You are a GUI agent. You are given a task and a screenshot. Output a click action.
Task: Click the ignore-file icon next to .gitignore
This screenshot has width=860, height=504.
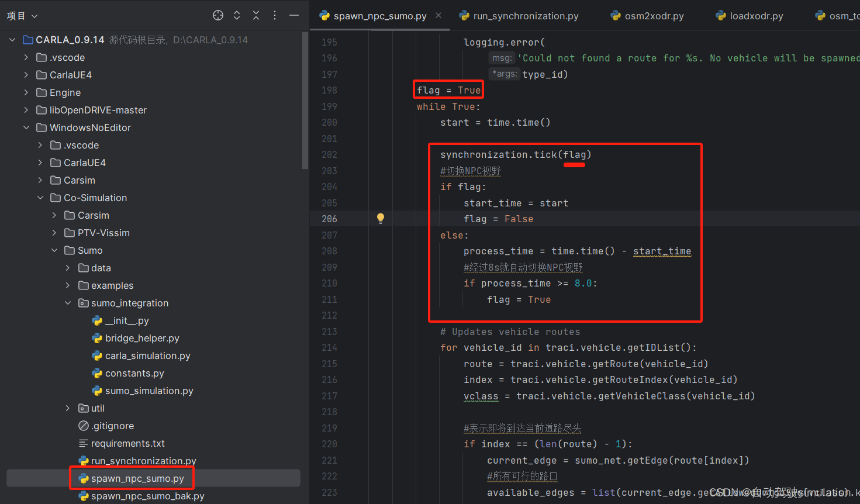click(84, 426)
